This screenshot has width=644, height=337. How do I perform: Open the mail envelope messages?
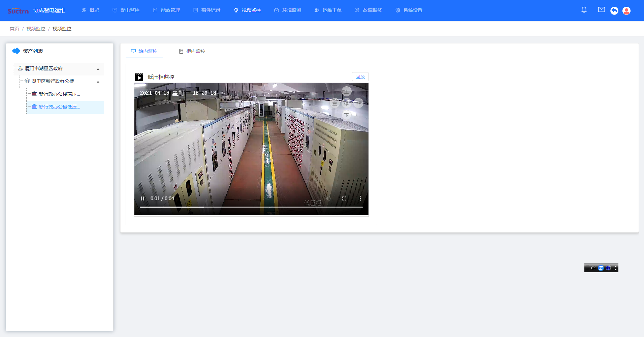click(x=602, y=10)
